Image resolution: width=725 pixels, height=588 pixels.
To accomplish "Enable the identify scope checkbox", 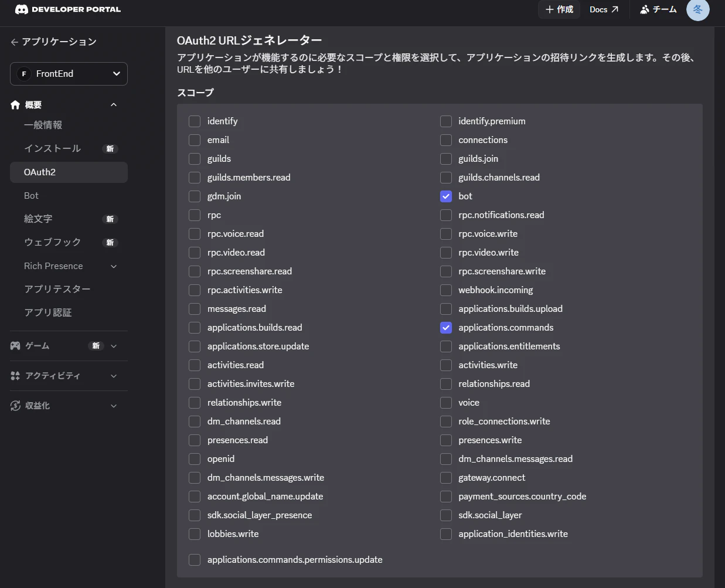I will [x=195, y=121].
